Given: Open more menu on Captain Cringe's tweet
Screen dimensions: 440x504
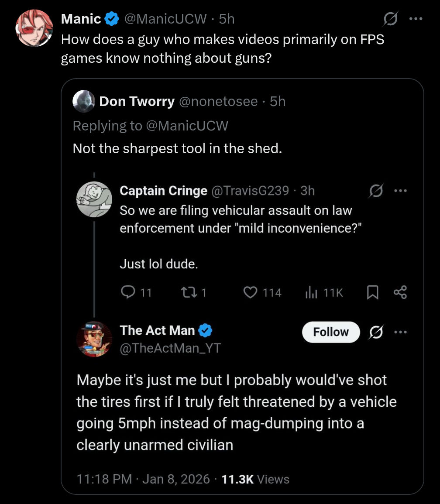Looking at the screenshot, I should point(400,191).
